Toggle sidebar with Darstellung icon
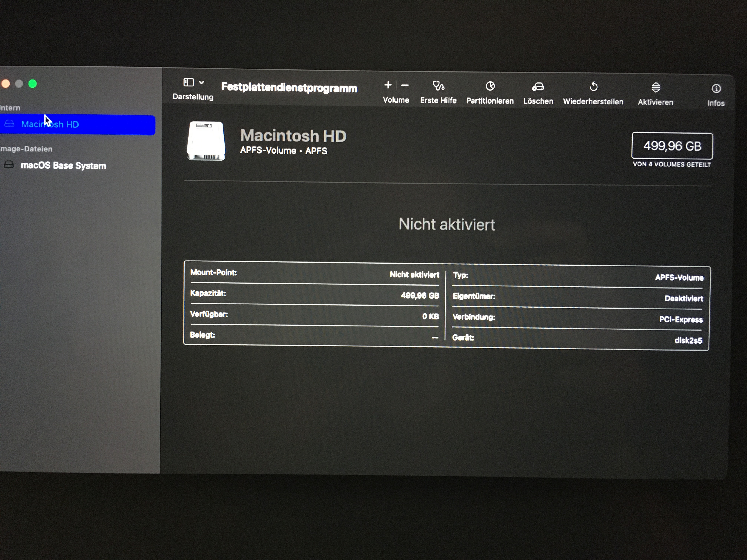Image resolution: width=747 pixels, height=560 pixels. point(188,82)
